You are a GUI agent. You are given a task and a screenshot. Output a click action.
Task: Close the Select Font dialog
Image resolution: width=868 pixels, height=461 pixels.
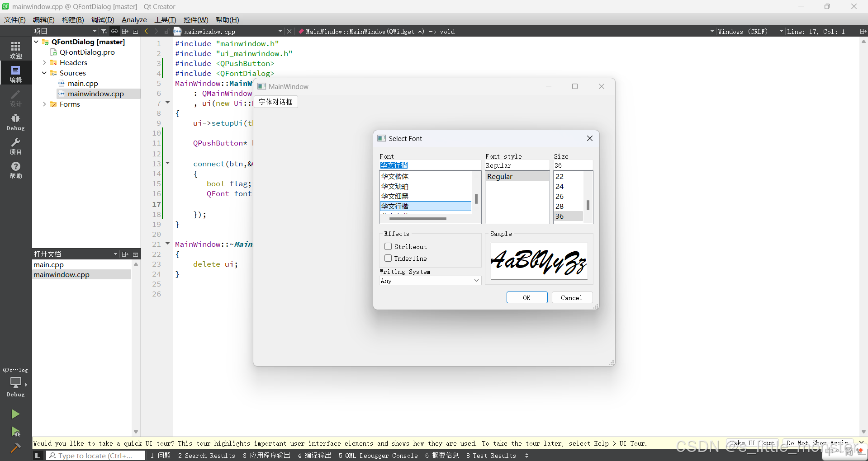click(590, 138)
